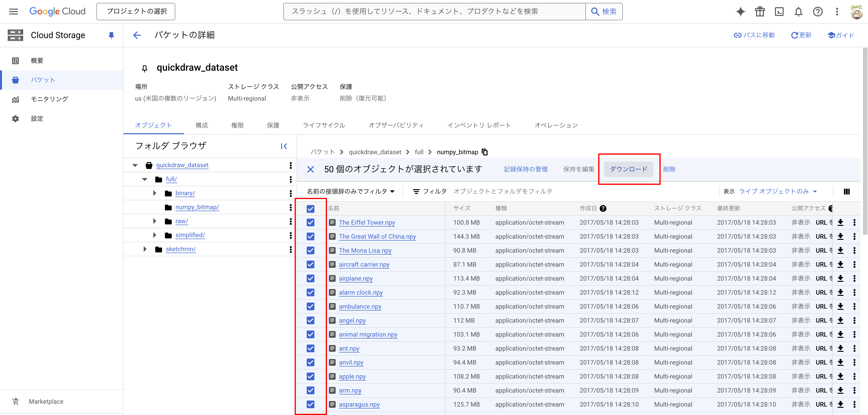
Task: Uncheck the ant.npy checkbox
Action: 310,348
